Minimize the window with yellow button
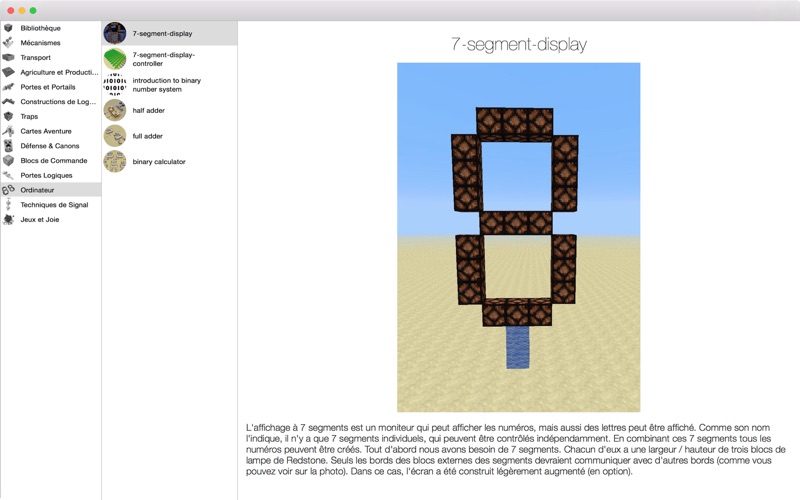Image resolution: width=800 pixels, height=500 pixels. tap(21, 10)
